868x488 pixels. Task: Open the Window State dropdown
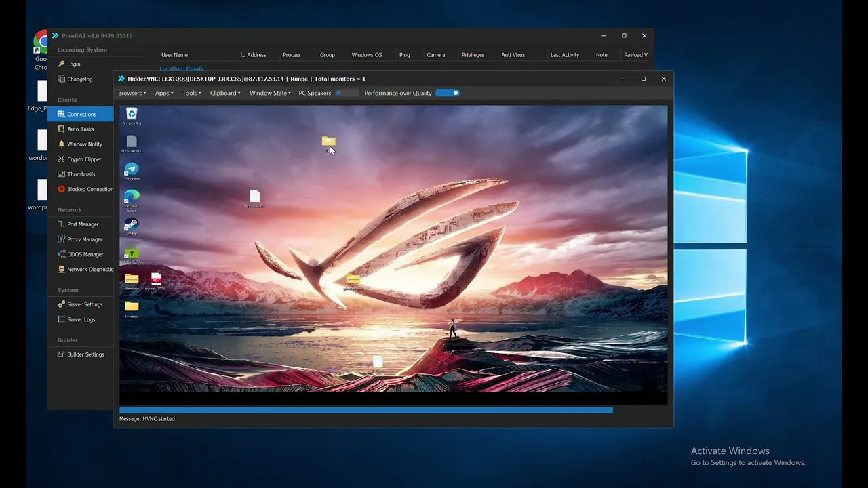[270, 93]
